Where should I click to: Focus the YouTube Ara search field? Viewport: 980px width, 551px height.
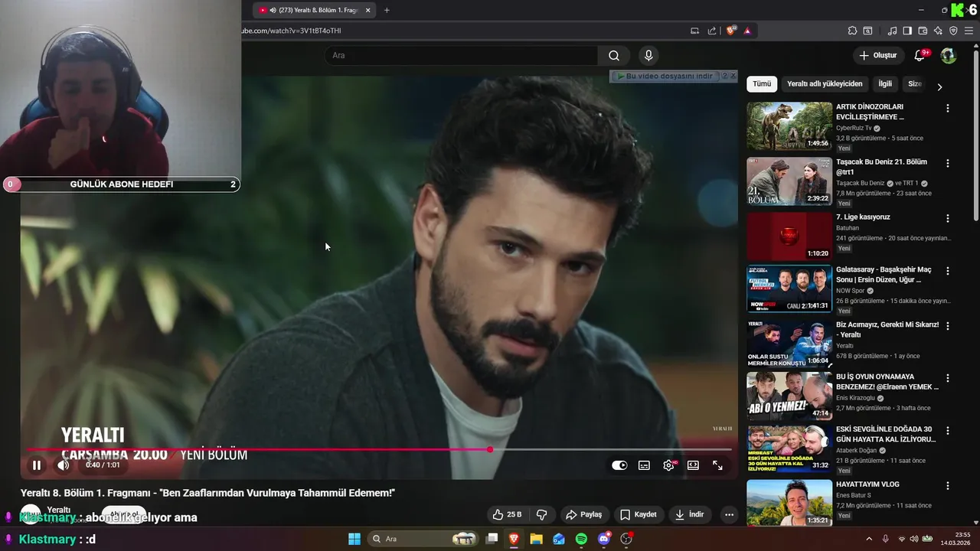[461, 56]
